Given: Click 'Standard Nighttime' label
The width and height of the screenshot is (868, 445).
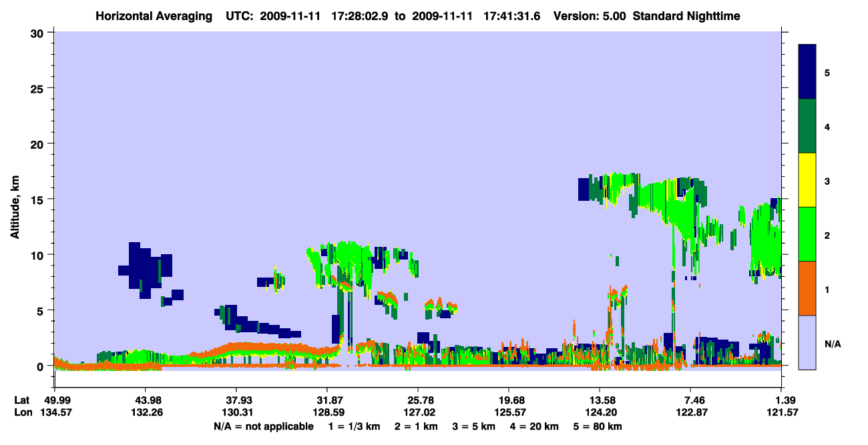Looking at the screenshot, I should tap(686, 15).
